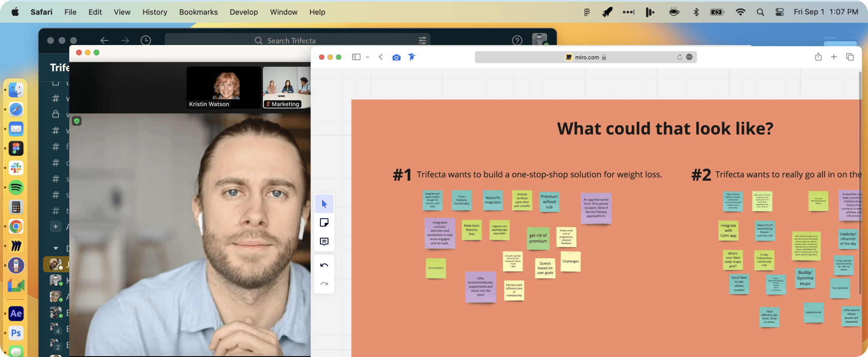Open Figma from the Dock
868x357 pixels.
16,148
